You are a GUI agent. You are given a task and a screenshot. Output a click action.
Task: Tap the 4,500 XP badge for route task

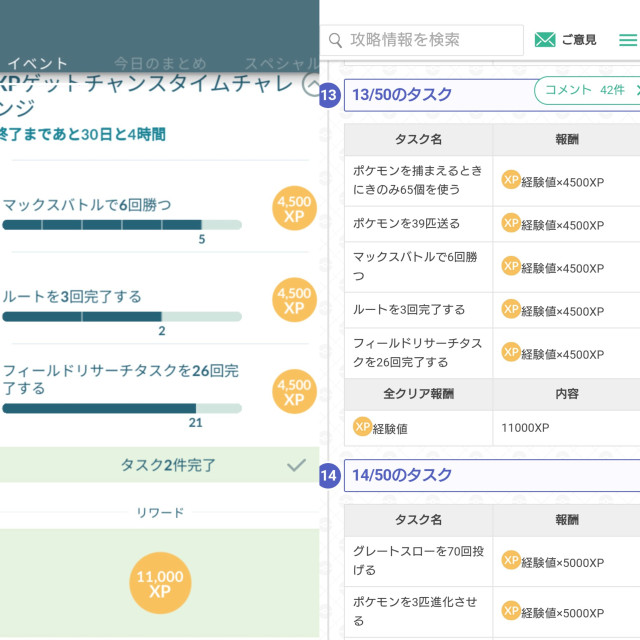[x=293, y=301]
